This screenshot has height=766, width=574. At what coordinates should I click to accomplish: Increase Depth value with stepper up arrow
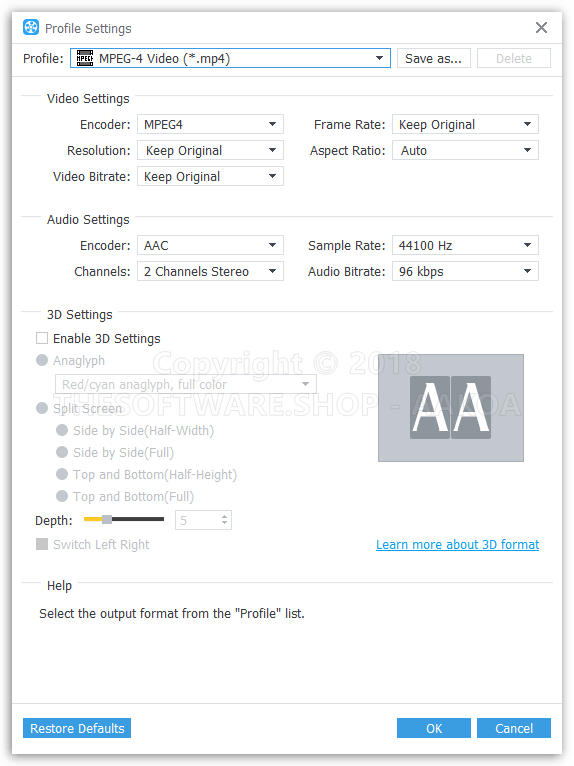(224, 516)
